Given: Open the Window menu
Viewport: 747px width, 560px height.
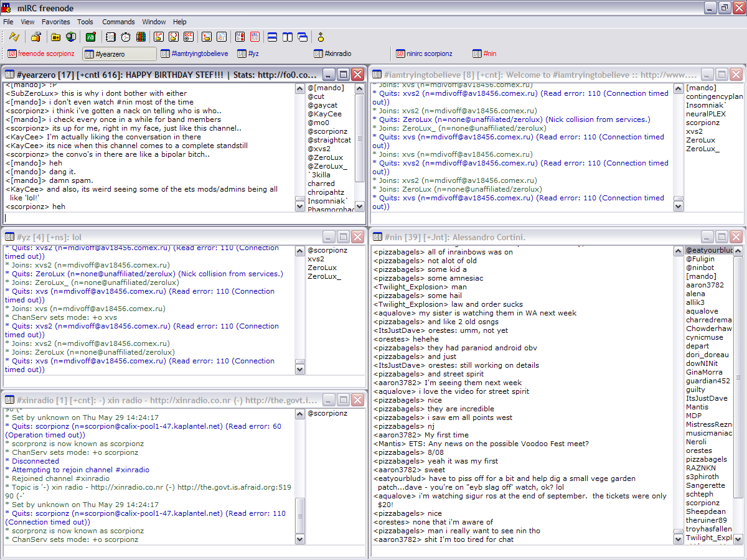Looking at the screenshot, I should [x=154, y=22].
